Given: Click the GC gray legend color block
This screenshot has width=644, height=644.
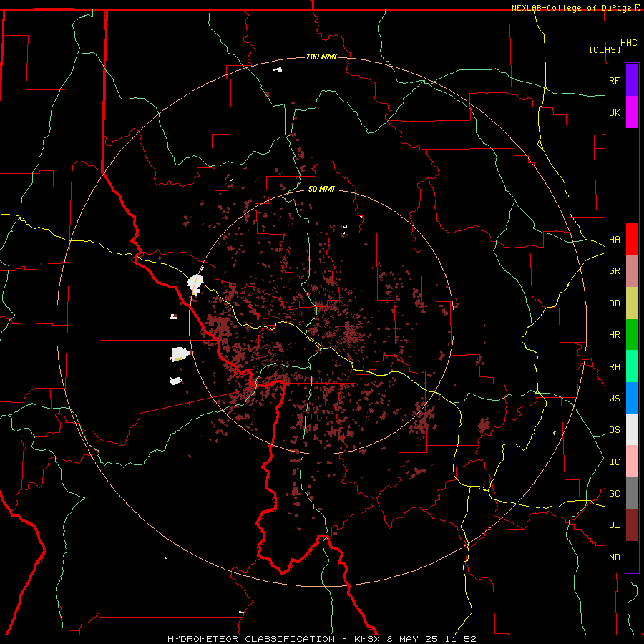Looking at the screenshot, I should (632, 493).
